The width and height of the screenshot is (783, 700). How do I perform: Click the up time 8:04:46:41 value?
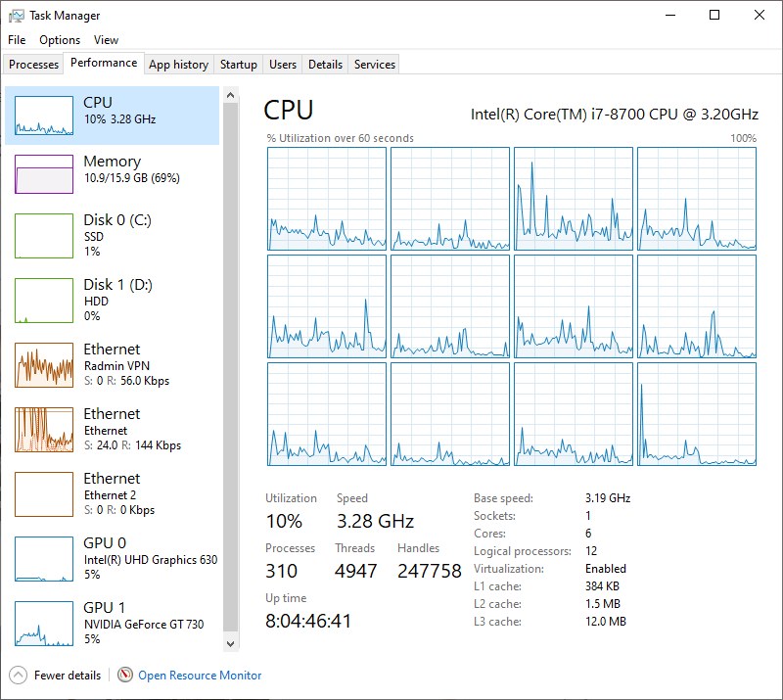[308, 621]
